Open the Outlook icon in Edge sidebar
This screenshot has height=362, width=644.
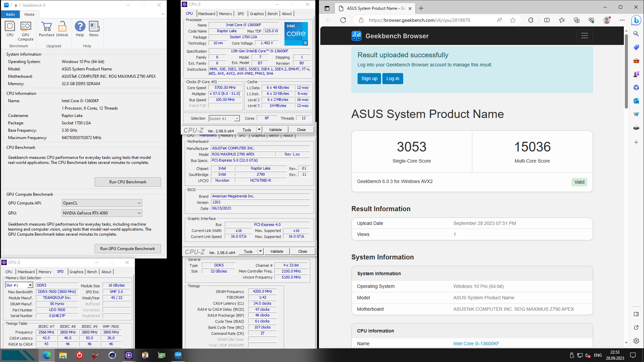pyautogui.click(x=636, y=101)
